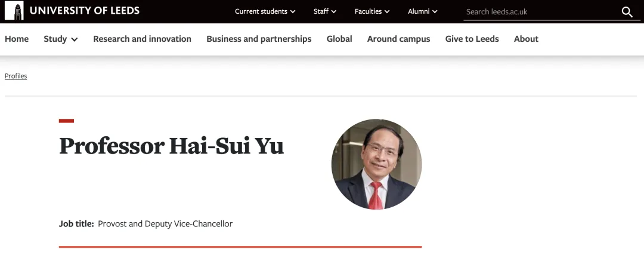
Task: Open the Around campus page
Action: 398,39
